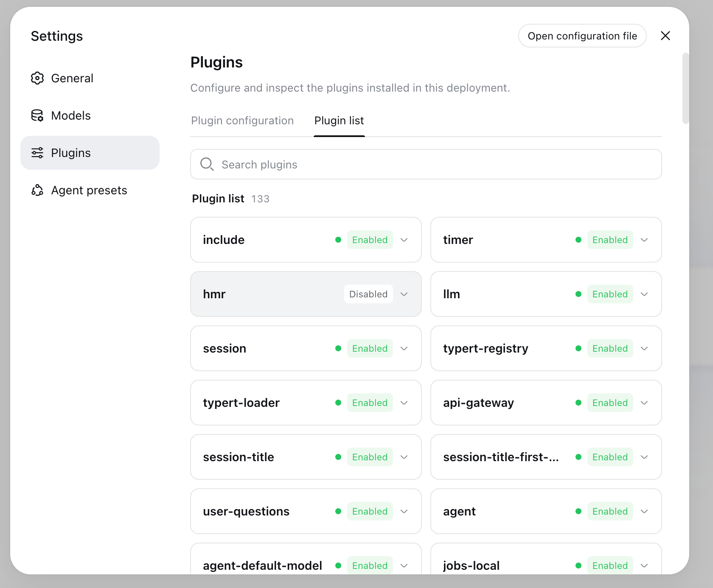
Task: Expand the typert-registry plugin chevron
Action: (x=644, y=348)
